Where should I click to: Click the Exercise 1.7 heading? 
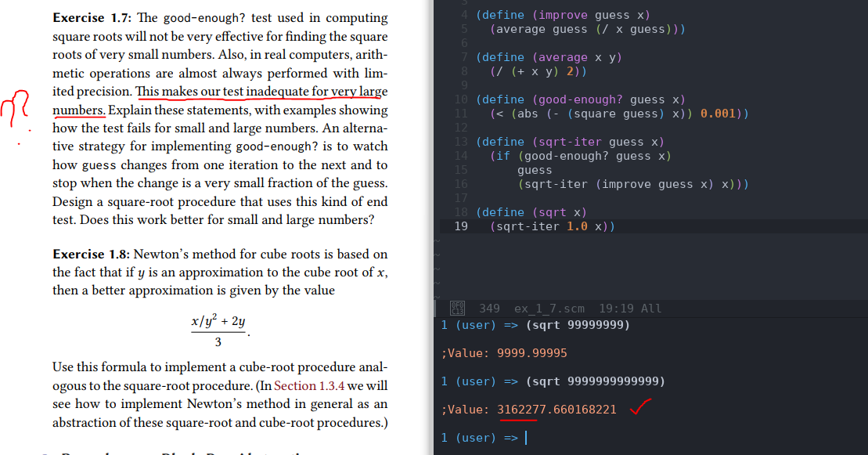pyautogui.click(x=92, y=18)
